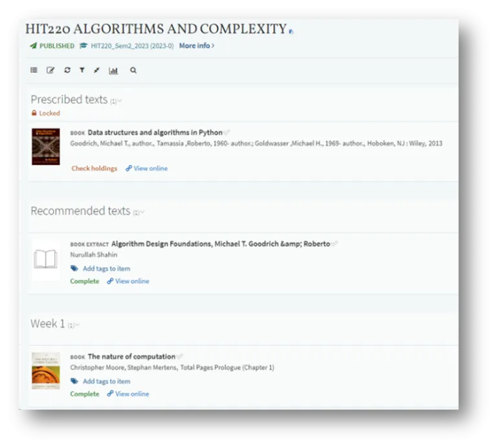Click Complete status for The nature of computation
The image size is (497, 448).
[85, 394]
